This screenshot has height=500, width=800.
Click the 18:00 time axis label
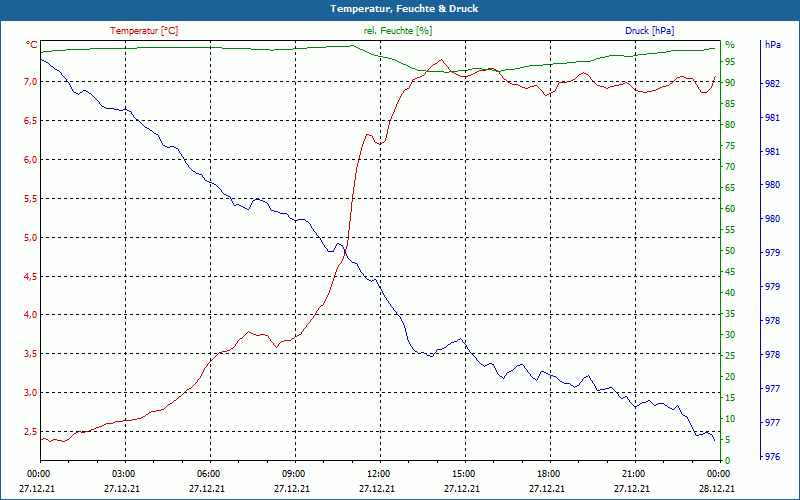[x=548, y=474]
